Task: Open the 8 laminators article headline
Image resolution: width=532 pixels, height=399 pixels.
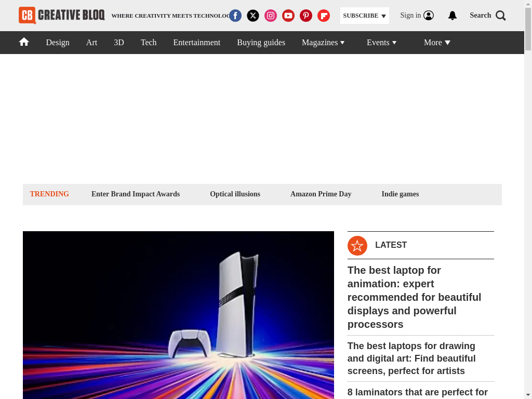Action: [418, 393]
